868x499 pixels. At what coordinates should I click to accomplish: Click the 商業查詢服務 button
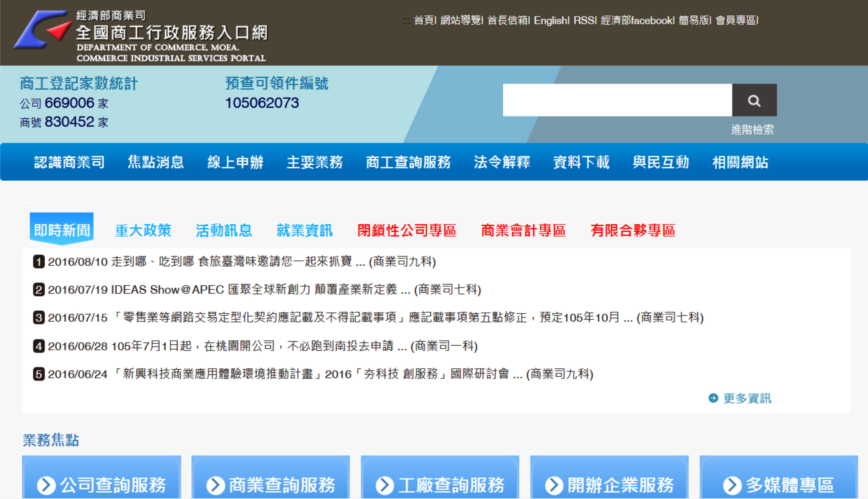[270, 477]
